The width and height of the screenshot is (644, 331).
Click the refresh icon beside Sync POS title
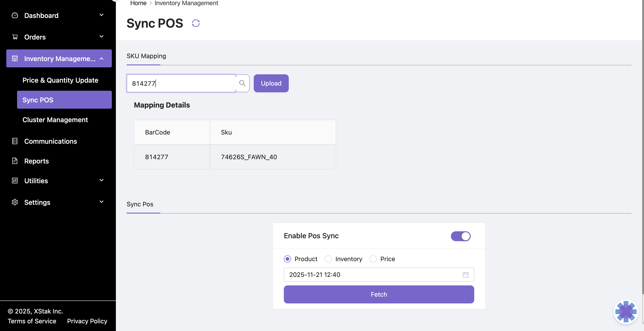coord(196,23)
